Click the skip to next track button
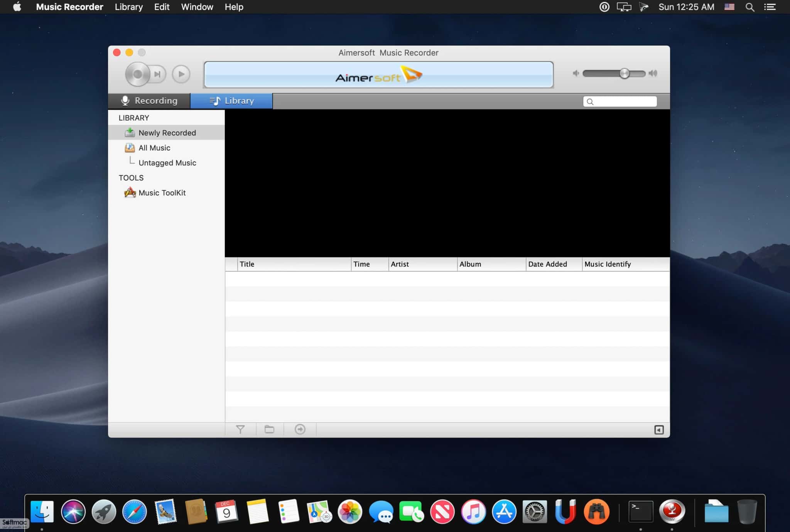Viewport: 790px width, 532px height. pyautogui.click(x=158, y=74)
